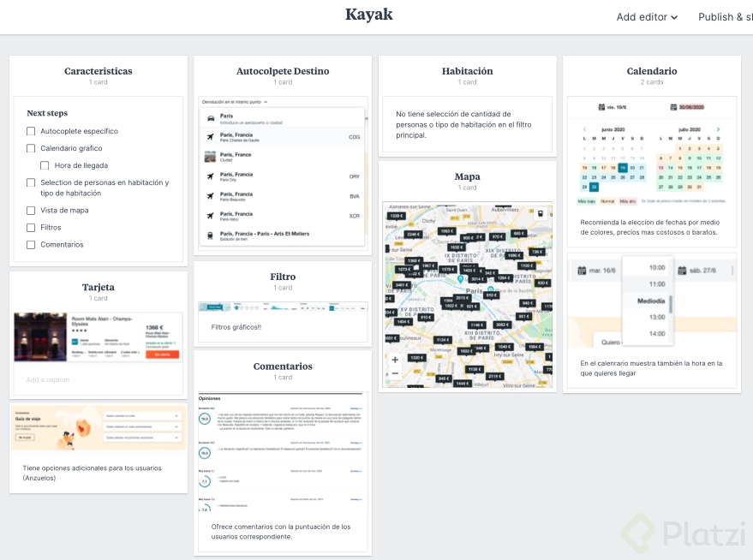Select highlighted day 30 in junio 2020
753x560 pixels.
coord(594,187)
